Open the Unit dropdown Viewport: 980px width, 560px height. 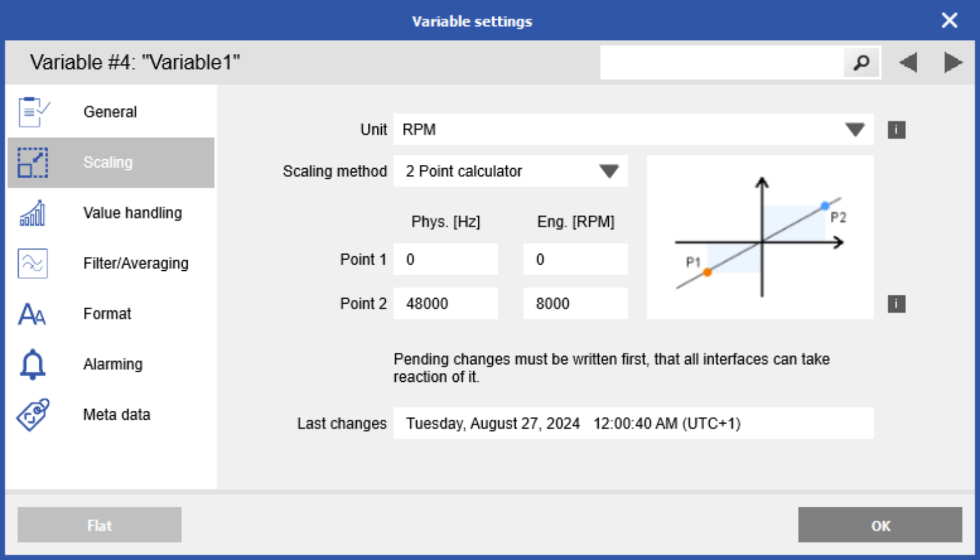[x=854, y=129]
